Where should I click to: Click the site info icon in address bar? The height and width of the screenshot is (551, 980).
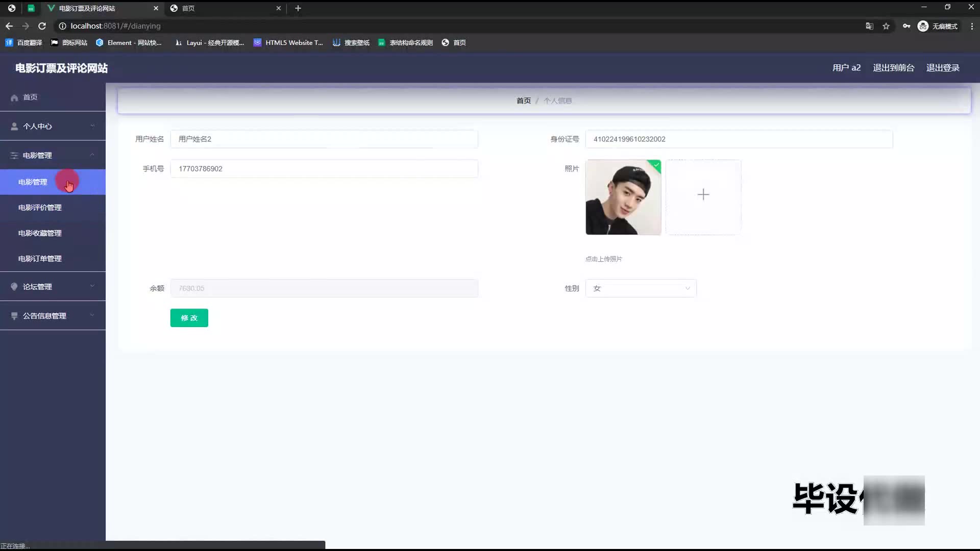(62, 26)
